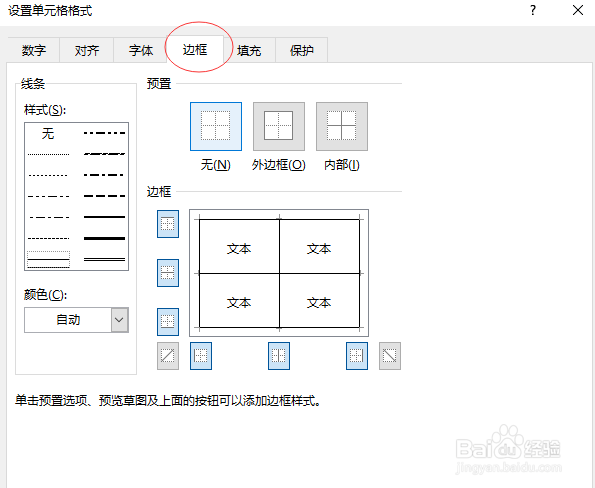The height and width of the screenshot is (488, 595).
Task: Add diagonal down border line
Action: click(x=390, y=356)
